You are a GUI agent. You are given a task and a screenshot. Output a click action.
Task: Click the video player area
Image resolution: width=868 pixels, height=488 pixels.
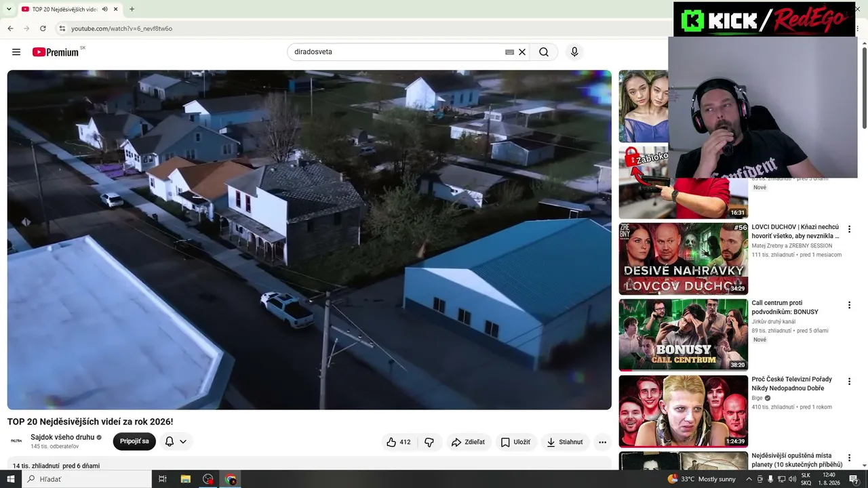(x=309, y=240)
